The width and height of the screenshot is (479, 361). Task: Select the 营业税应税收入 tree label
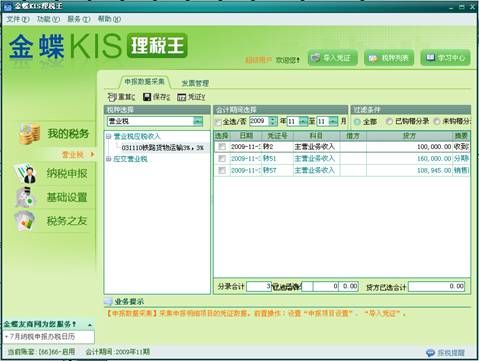[x=137, y=136]
